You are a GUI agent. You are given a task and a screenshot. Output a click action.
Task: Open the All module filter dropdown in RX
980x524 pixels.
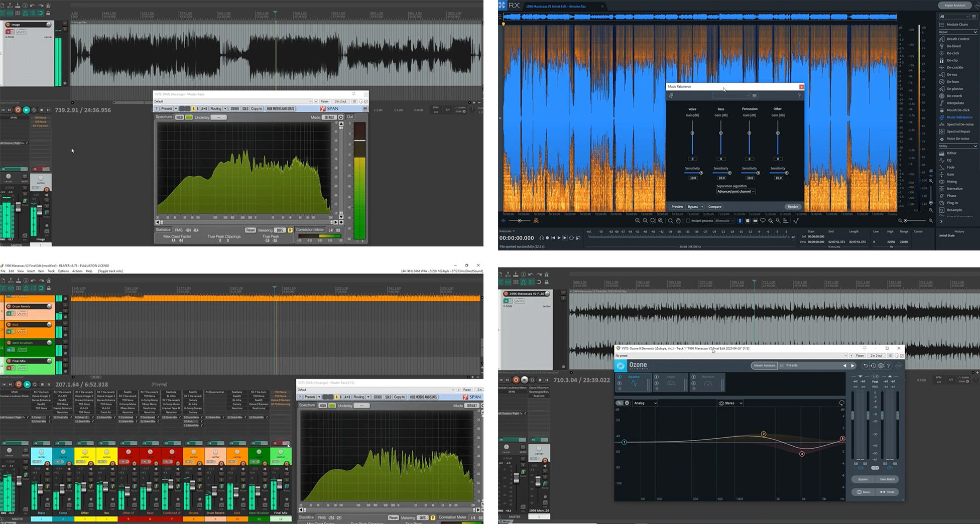pos(954,17)
